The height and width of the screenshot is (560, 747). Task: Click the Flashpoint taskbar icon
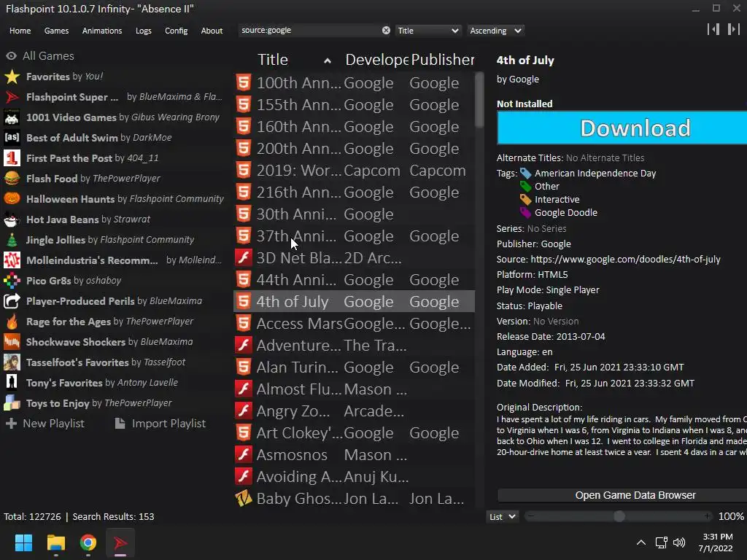(120, 542)
